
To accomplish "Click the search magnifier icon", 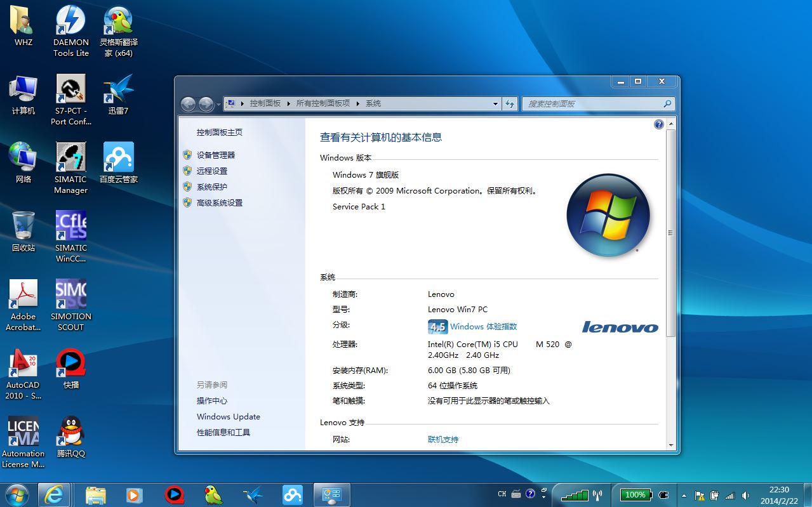I will point(667,103).
